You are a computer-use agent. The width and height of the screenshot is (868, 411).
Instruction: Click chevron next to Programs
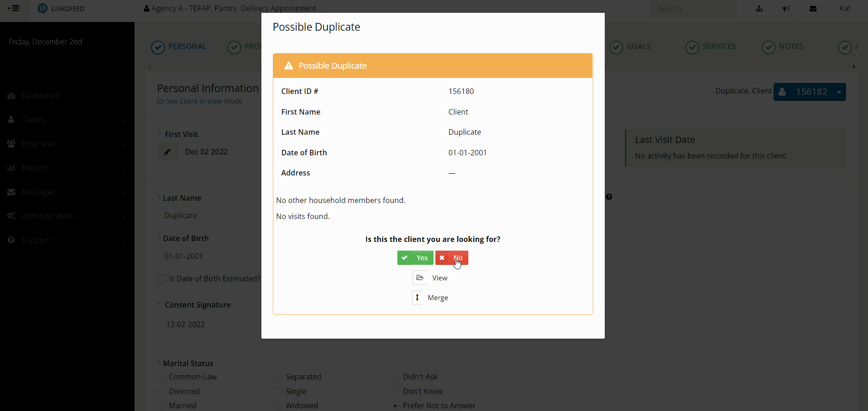coord(124,144)
